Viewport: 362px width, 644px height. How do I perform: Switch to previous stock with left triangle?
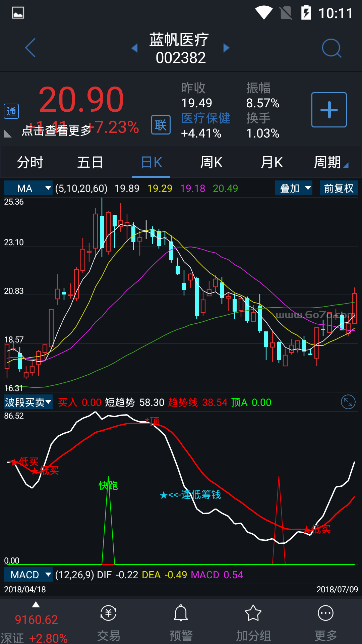134,48
